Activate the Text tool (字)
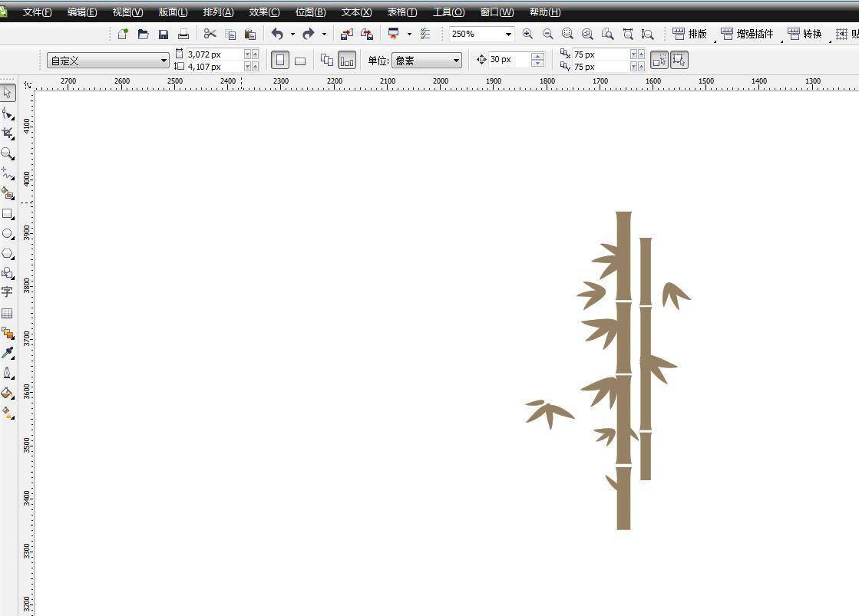This screenshot has width=859, height=616. [x=8, y=292]
